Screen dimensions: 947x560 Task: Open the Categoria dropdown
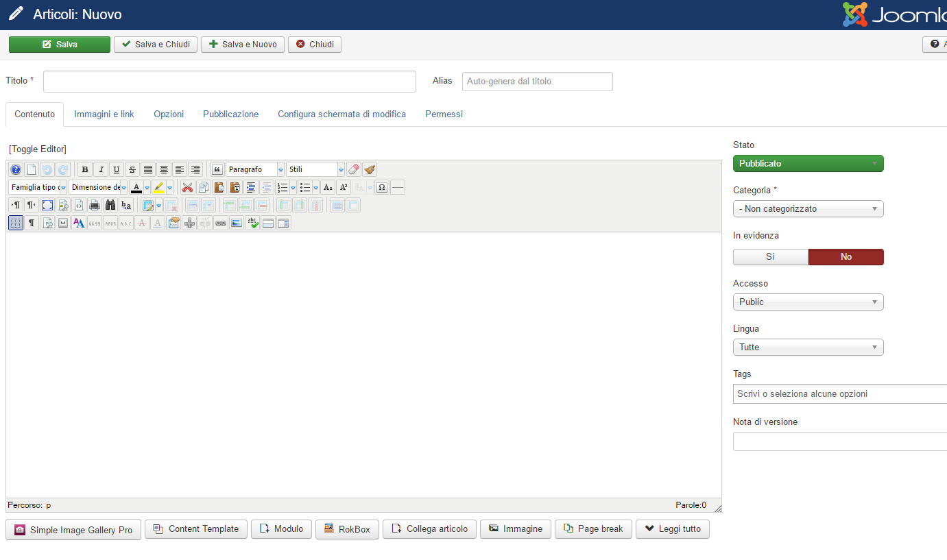(808, 208)
